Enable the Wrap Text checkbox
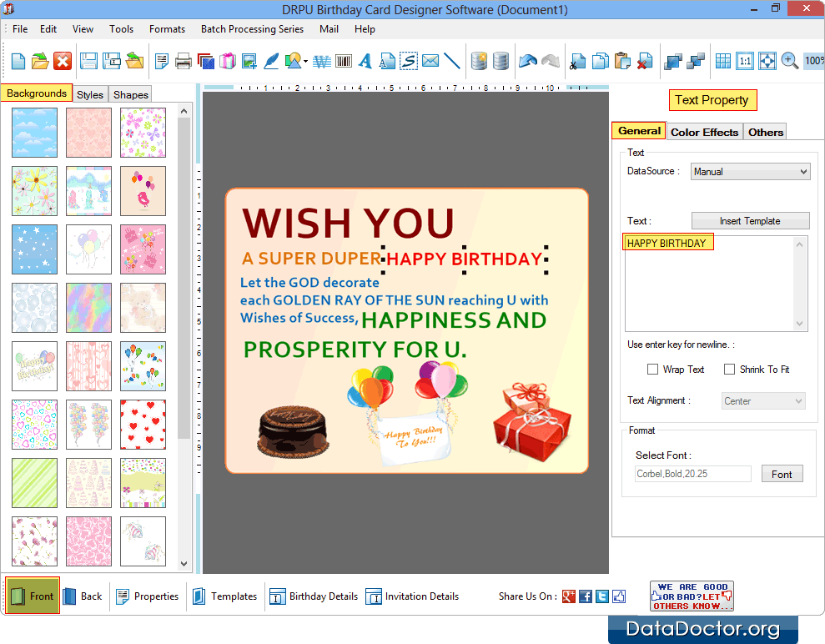The image size is (825, 644). click(652, 370)
